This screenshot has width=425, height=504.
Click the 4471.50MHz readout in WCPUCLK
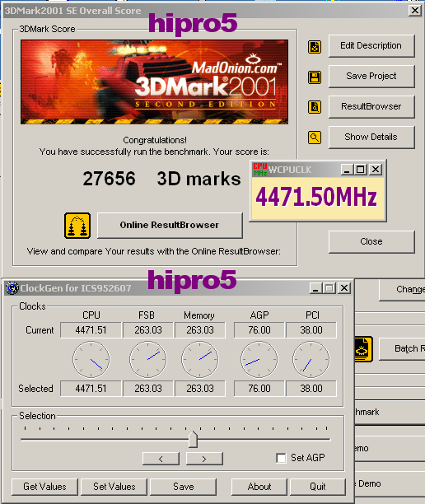coord(316,197)
